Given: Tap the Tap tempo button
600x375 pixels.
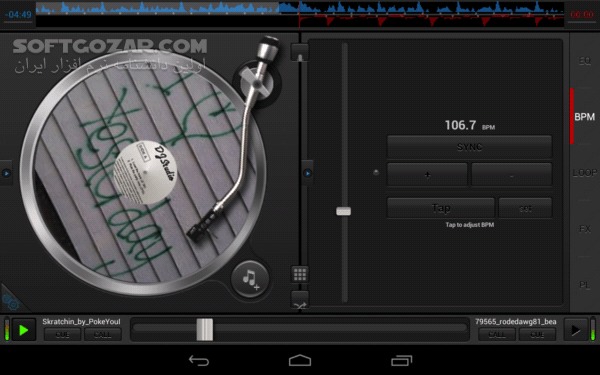Looking at the screenshot, I should point(441,208).
